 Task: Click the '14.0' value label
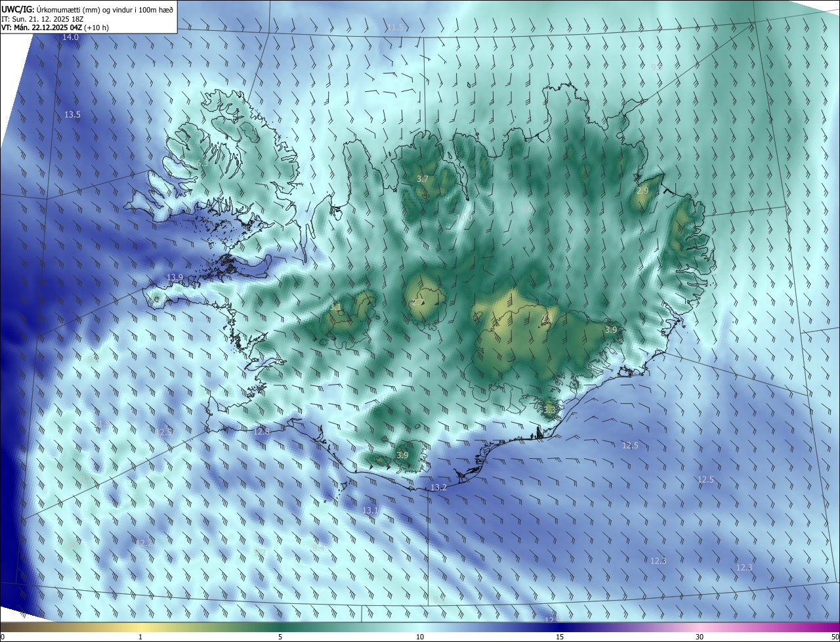click(70, 37)
